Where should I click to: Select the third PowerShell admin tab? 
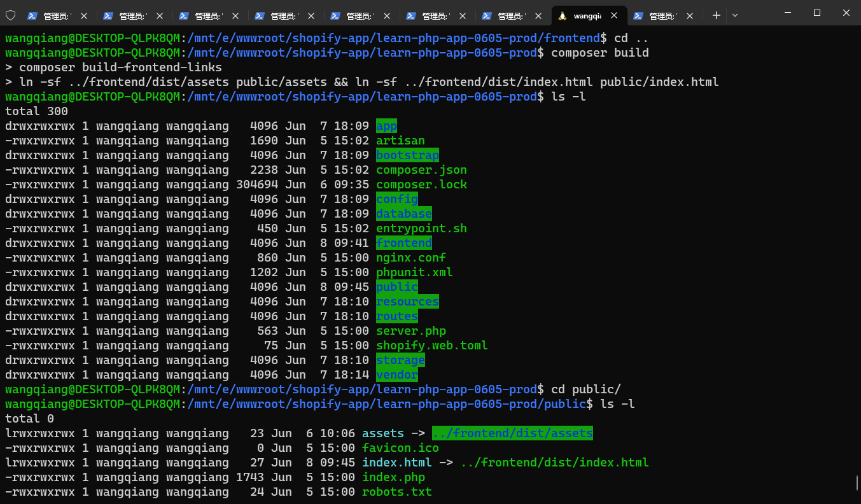(x=207, y=16)
